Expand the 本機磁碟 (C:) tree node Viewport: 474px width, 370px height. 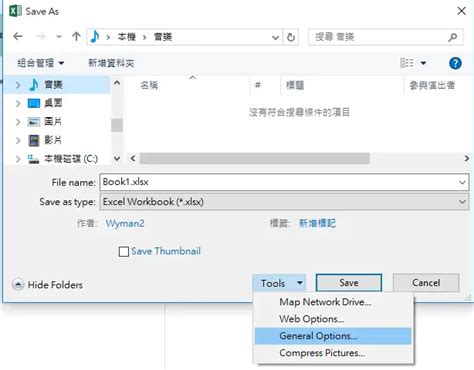(x=18, y=159)
